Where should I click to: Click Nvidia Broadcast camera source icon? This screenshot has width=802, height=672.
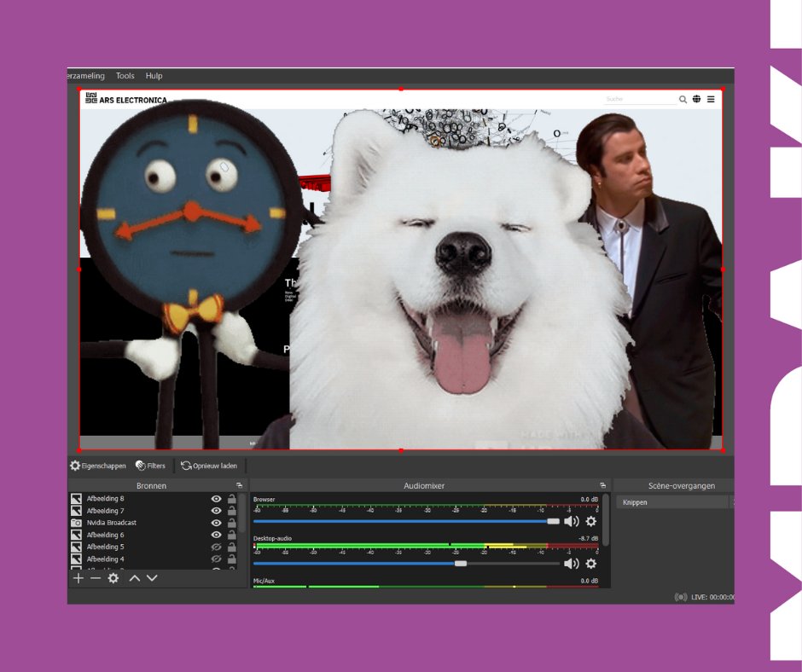[76, 523]
